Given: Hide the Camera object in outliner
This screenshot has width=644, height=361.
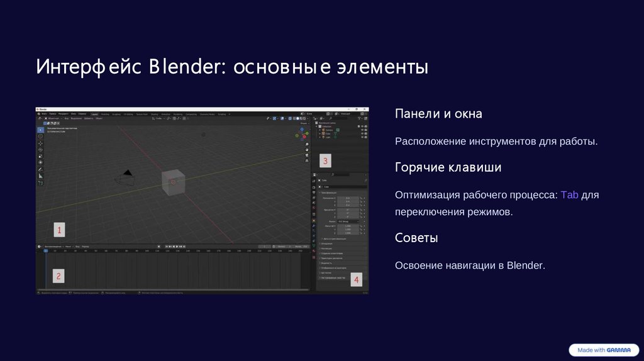Looking at the screenshot, I should click(x=362, y=130).
